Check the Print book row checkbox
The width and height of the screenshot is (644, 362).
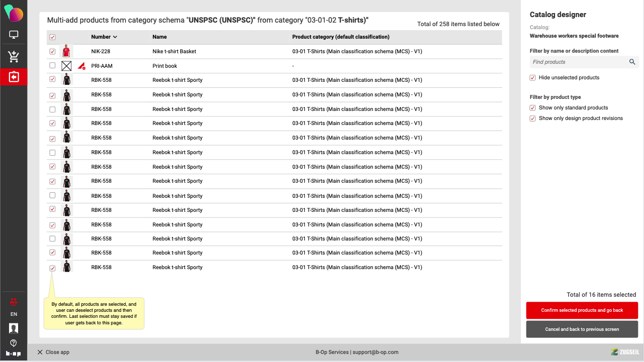53,66
